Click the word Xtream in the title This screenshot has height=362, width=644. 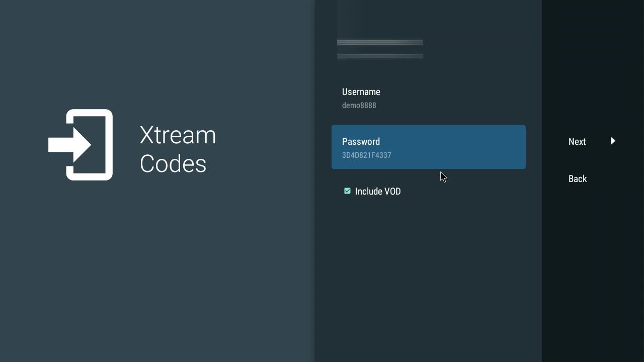point(178,135)
